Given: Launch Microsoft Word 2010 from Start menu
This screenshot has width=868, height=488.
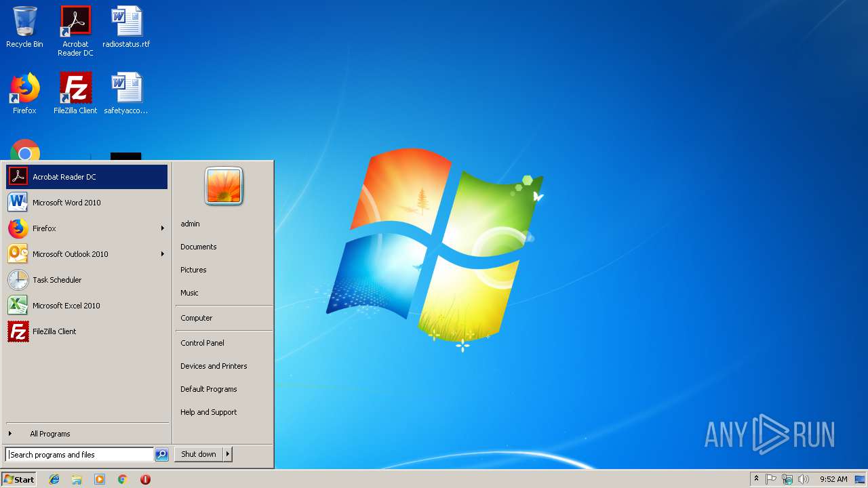Looking at the screenshot, I should coord(87,203).
